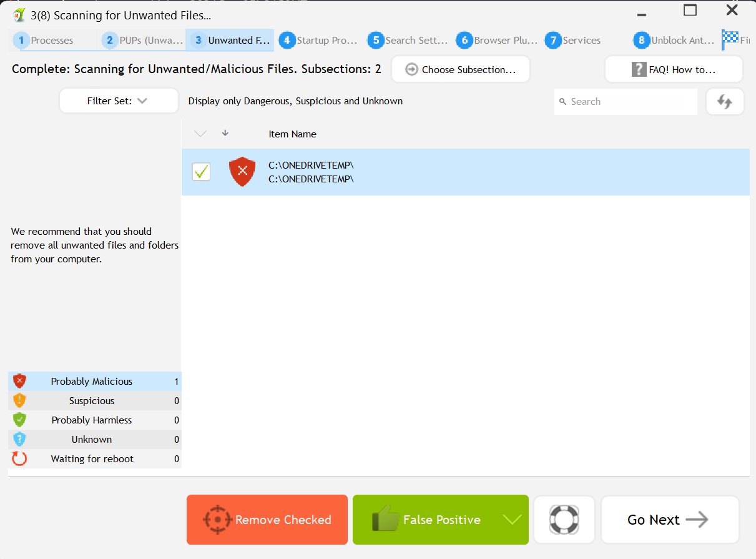Click the Go Next button
The width and height of the screenshot is (756, 559).
click(669, 520)
